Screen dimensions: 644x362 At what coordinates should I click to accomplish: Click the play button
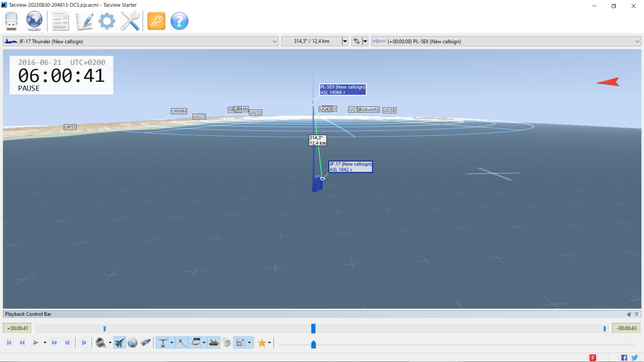pos(35,343)
